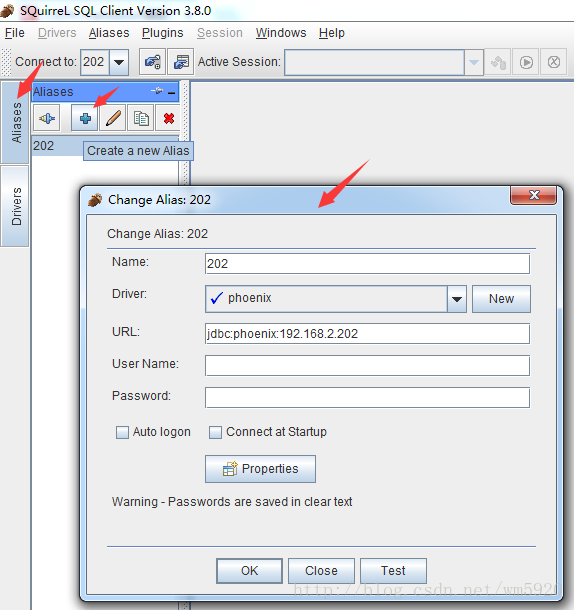Image resolution: width=574 pixels, height=610 pixels.
Task: Select the 202 alias in the list
Action: click(58, 146)
